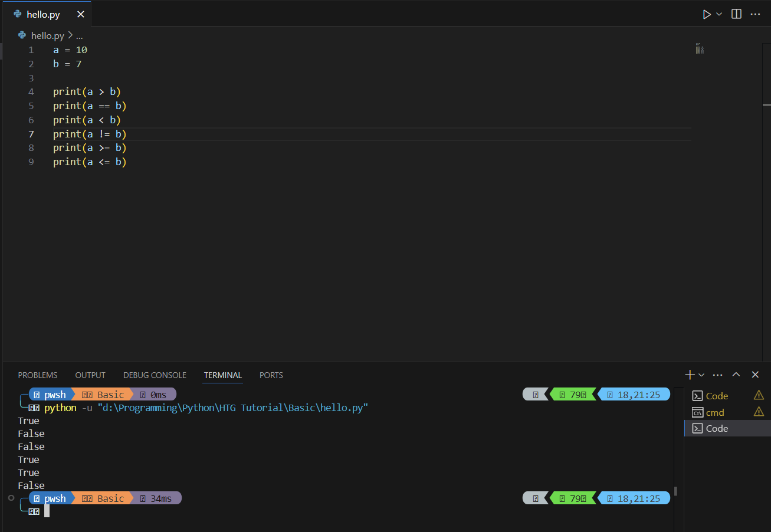771x532 pixels.
Task: Select the first Code terminal entry
Action: click(717, 396)
